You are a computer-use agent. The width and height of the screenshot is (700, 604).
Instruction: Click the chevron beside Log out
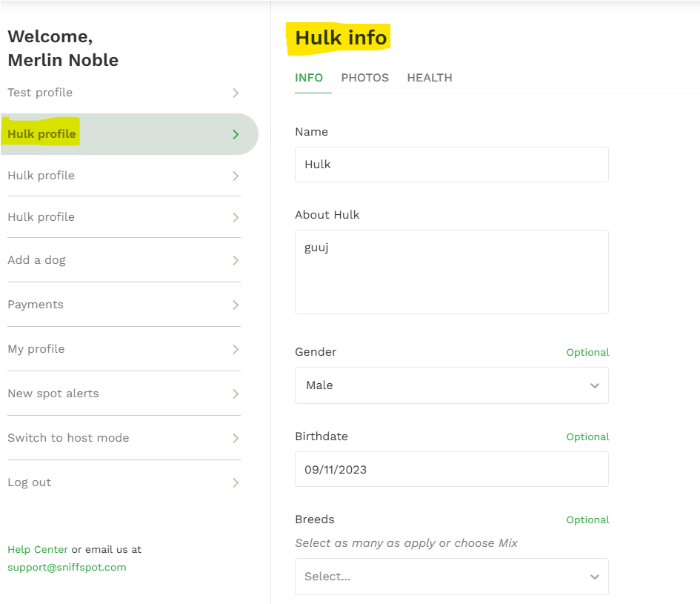tap(236, 483)
